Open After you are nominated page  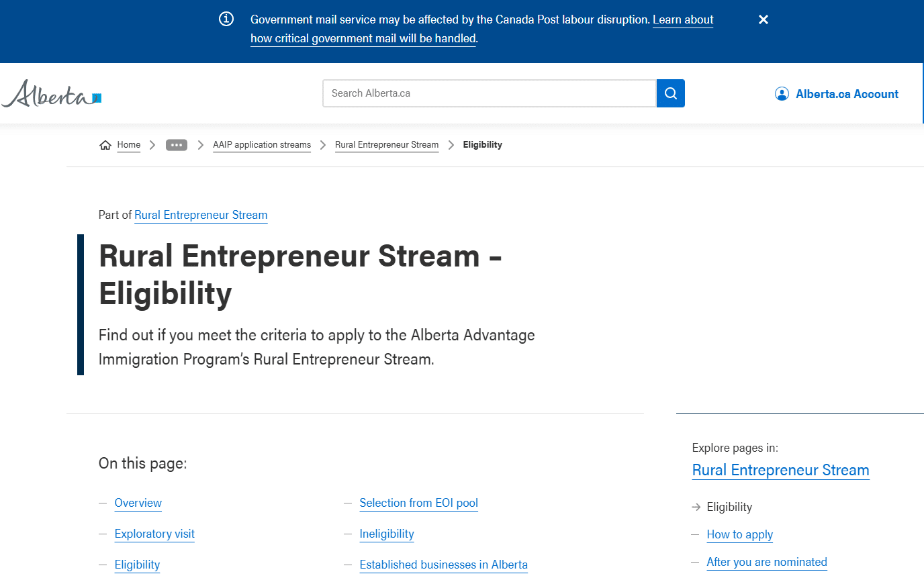click(x=767, y=562)
